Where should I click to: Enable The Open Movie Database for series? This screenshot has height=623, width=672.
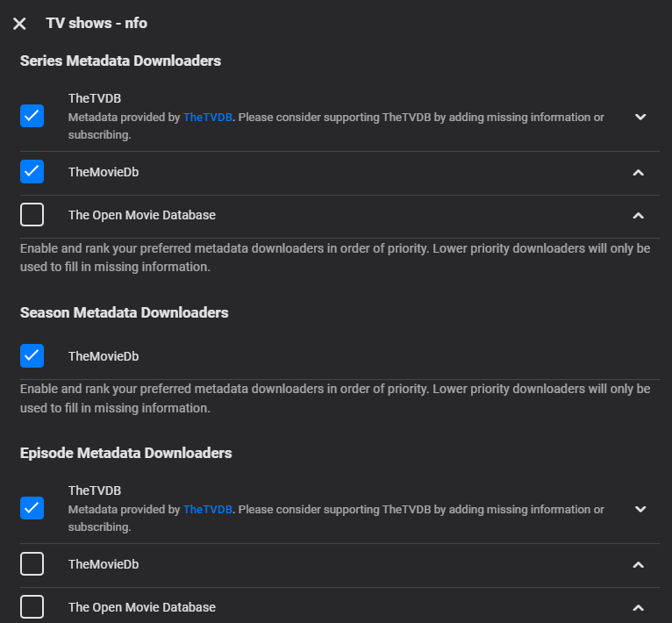tap(32, 215)
